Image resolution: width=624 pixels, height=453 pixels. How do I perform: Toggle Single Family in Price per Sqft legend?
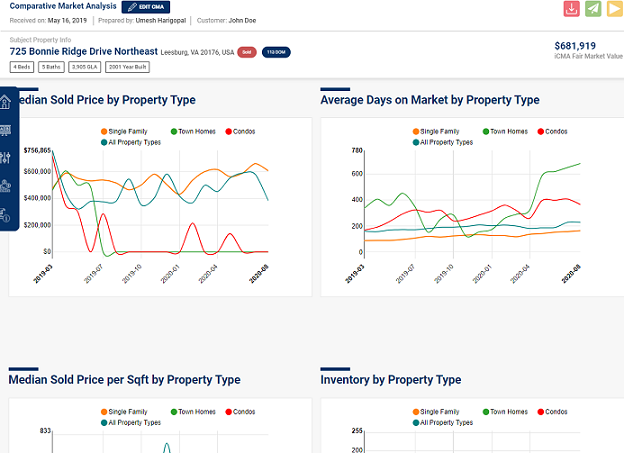point(124,412)
